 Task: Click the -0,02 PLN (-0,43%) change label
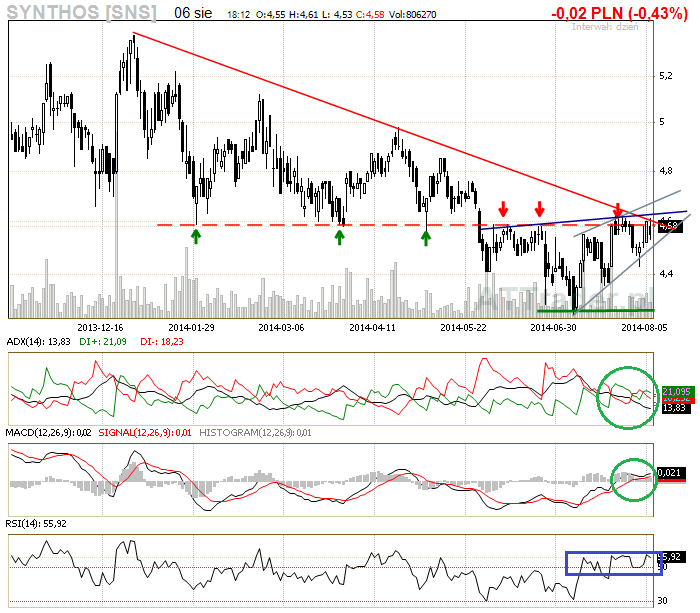[x=620, y=13]
